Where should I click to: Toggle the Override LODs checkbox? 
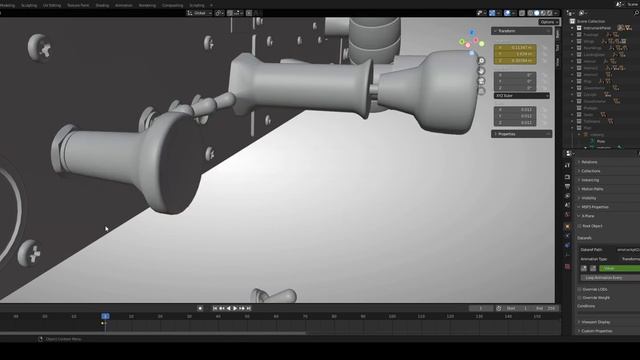pyautogui.click(x=580, y=289)
